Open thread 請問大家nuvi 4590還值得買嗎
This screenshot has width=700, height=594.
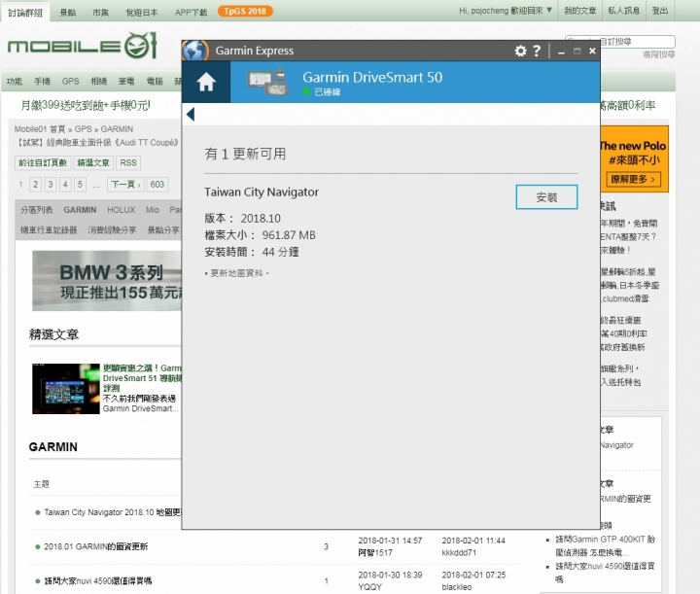pyautogui.click(x=98, y=581)
